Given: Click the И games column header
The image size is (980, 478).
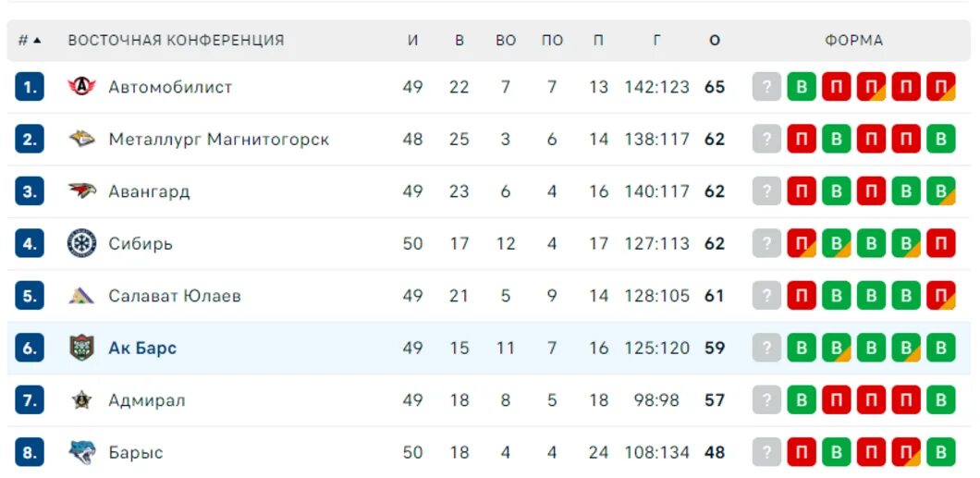Looking at the screenshot, I should click(x=412, y=41).
